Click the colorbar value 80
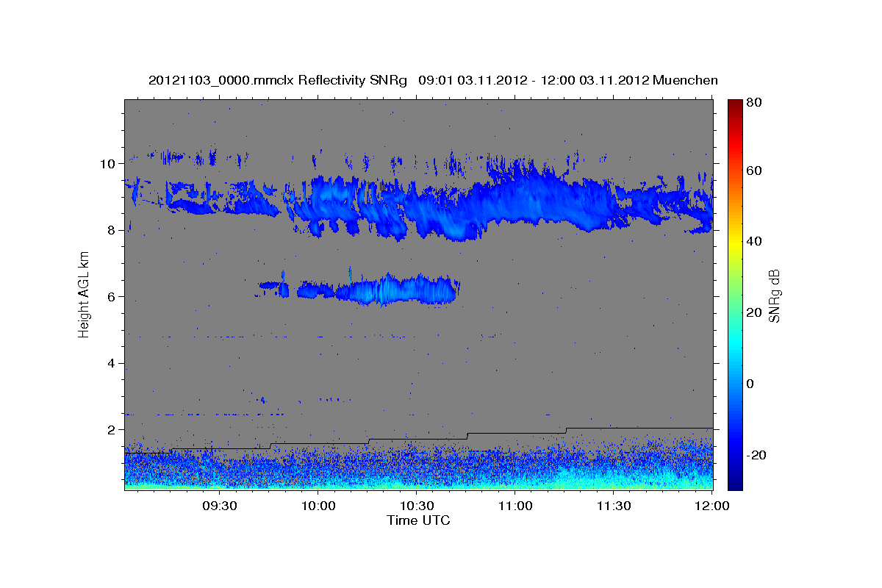The image size is (882, 588). [754, 104]
